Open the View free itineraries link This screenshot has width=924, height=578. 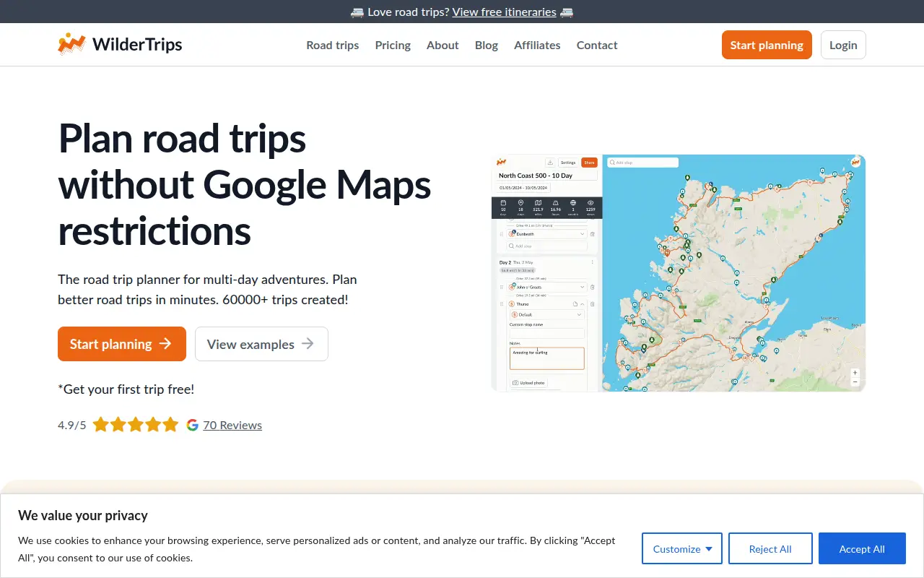pos(504,12)
